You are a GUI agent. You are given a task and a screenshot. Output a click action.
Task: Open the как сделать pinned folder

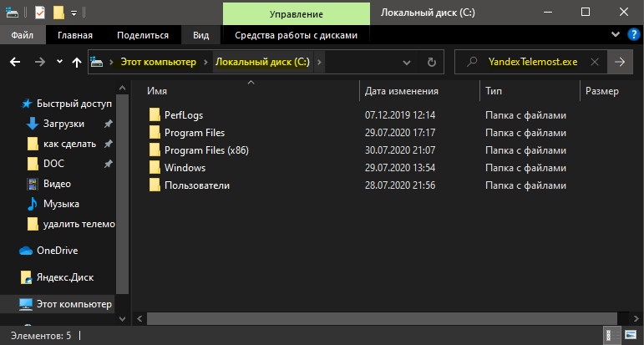pos(69,144)
